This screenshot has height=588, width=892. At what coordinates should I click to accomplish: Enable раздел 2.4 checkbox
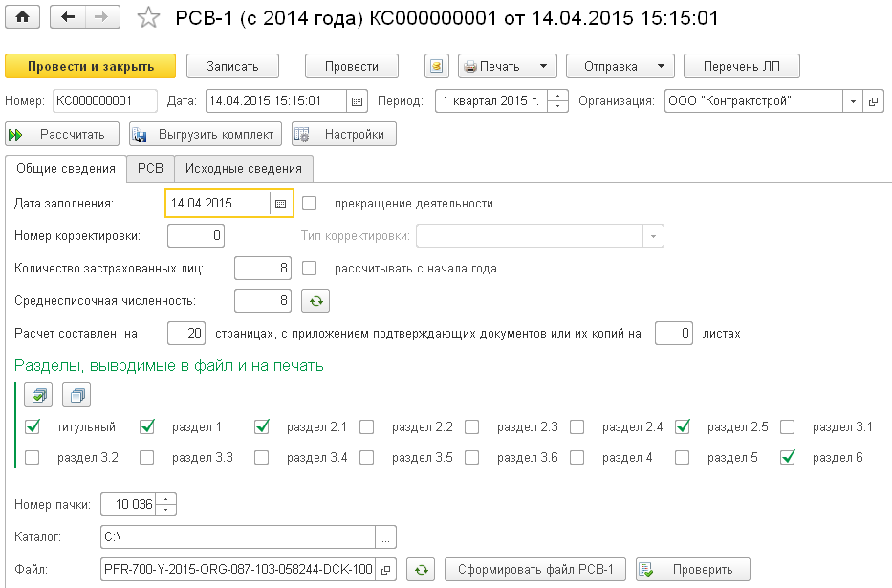pyautogui.click(x=577, y=426)
